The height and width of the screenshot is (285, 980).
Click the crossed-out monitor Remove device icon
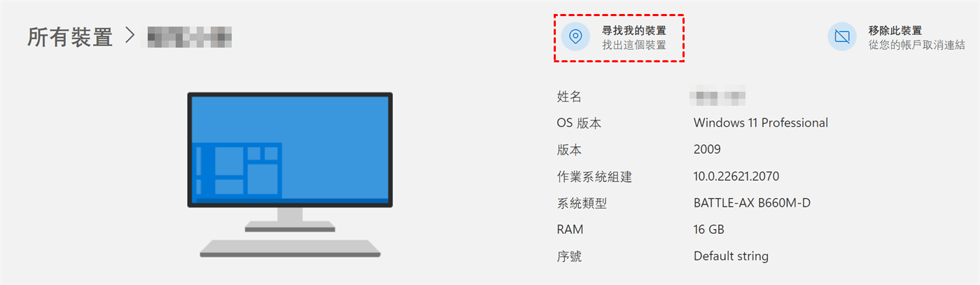pyautogui.click(x=842, y=37)
